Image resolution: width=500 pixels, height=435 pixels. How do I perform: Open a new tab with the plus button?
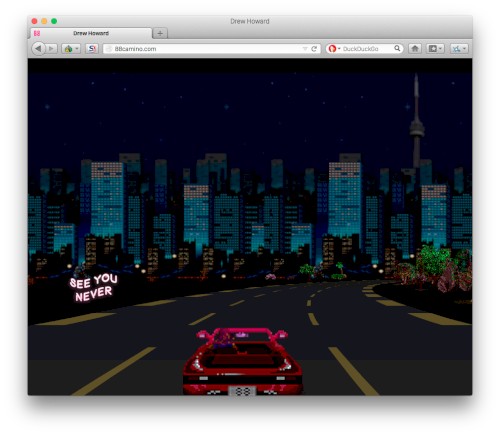click(x=160, y=33)
